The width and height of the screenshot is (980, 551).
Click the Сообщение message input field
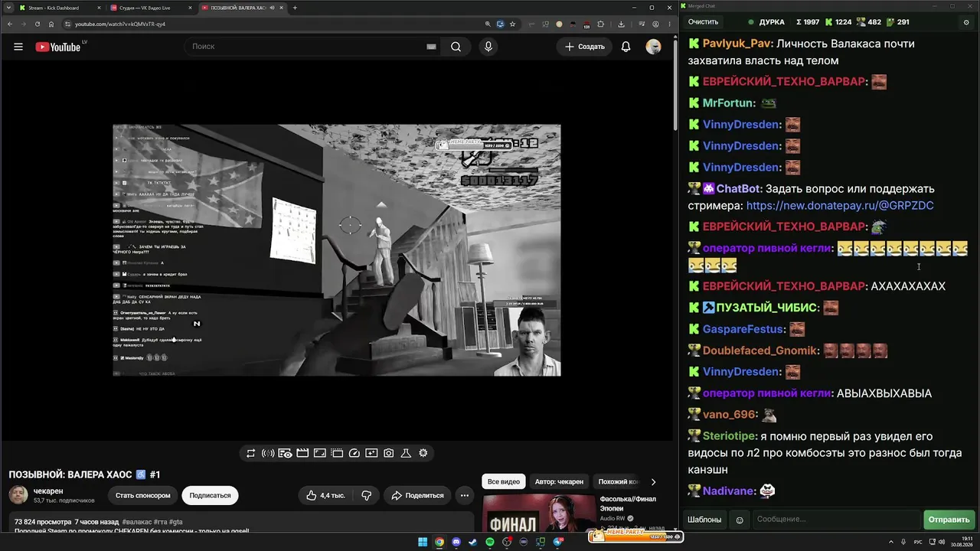(837, 520)
